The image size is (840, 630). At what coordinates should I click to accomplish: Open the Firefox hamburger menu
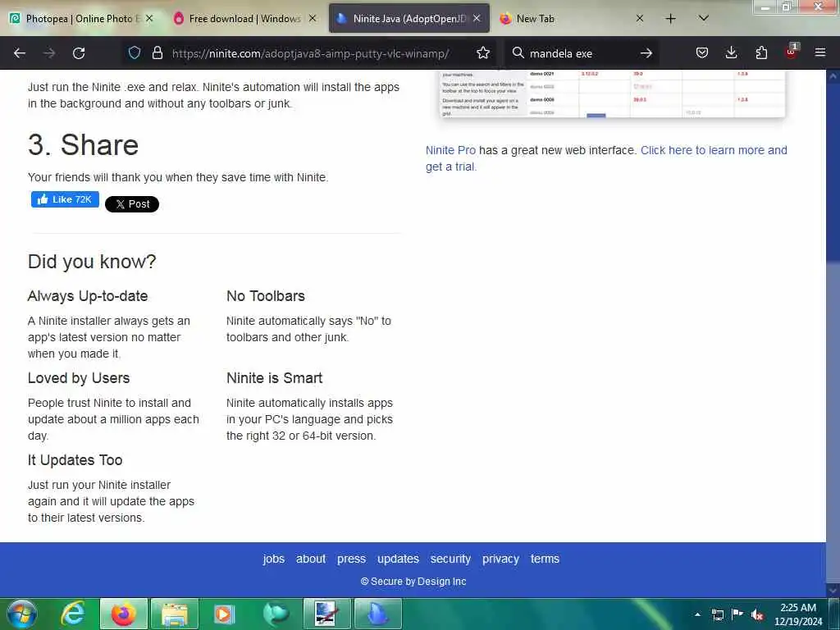coord(820,52)
